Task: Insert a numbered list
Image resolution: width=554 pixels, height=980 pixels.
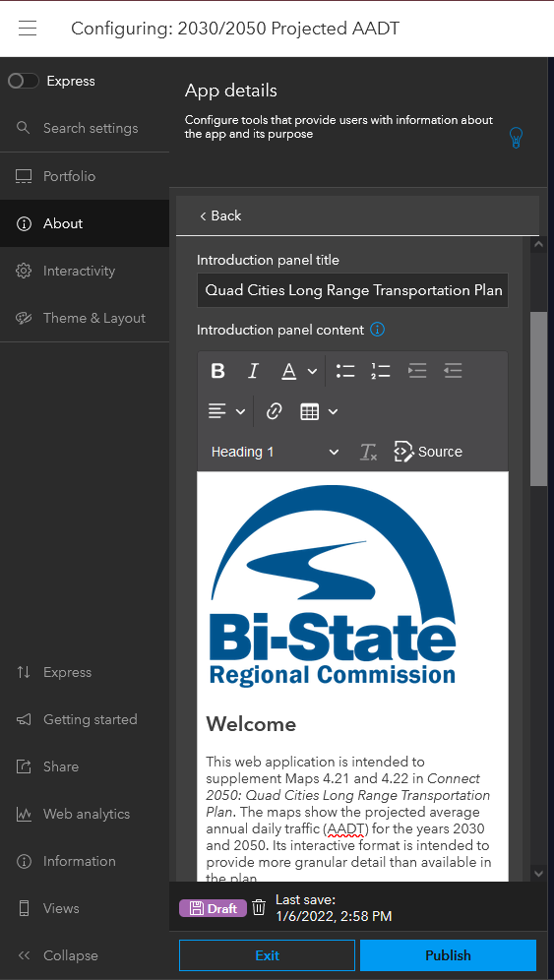Action: tap(380, 371)
